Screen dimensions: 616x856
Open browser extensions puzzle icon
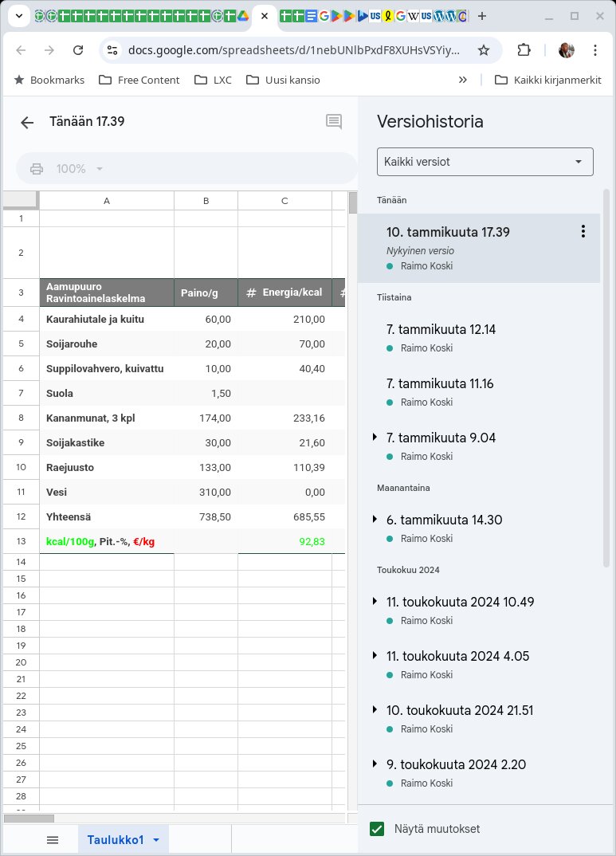click(524, 50)
